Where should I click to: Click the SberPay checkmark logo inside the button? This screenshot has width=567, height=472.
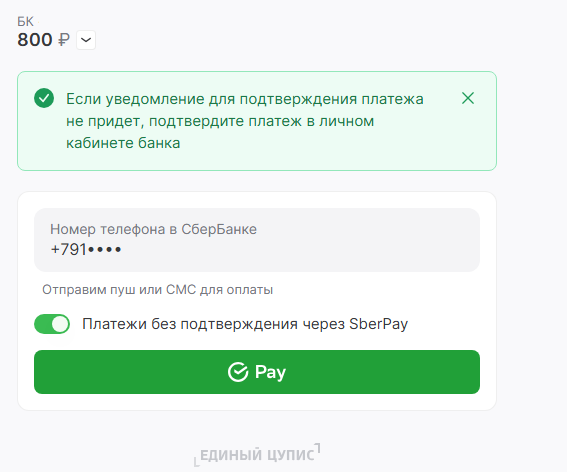(x=238, y=372)
